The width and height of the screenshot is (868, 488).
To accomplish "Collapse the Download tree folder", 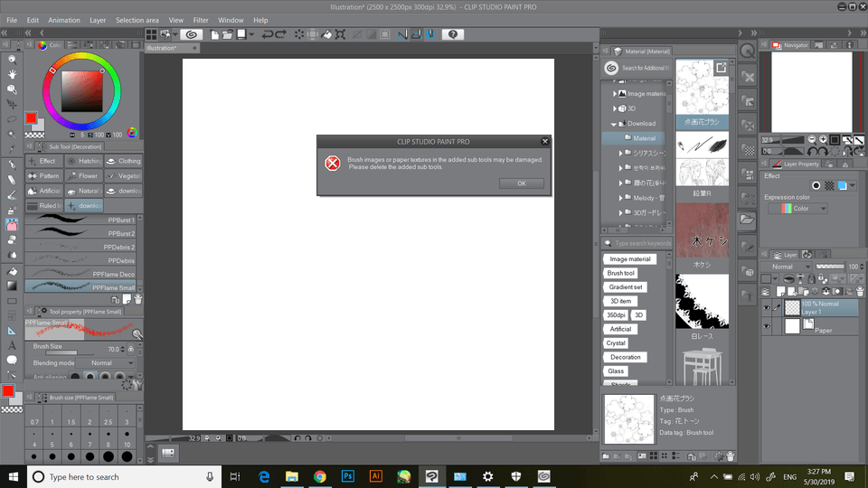I will 614,124.
